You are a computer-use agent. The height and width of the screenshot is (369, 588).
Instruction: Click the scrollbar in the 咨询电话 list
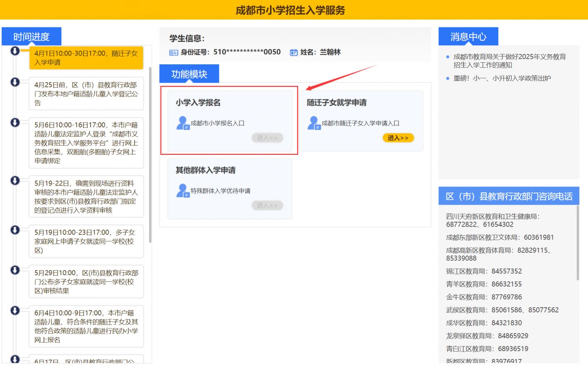pyautogui.click(x=578, y=243)
